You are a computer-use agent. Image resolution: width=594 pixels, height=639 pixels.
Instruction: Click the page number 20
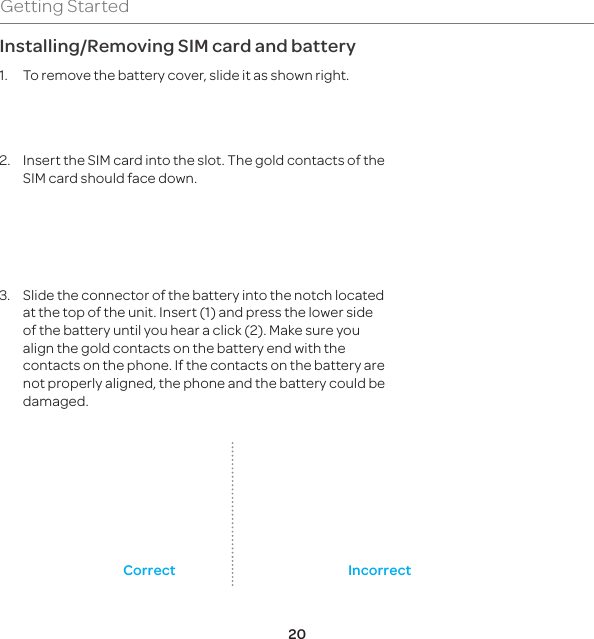297,634
